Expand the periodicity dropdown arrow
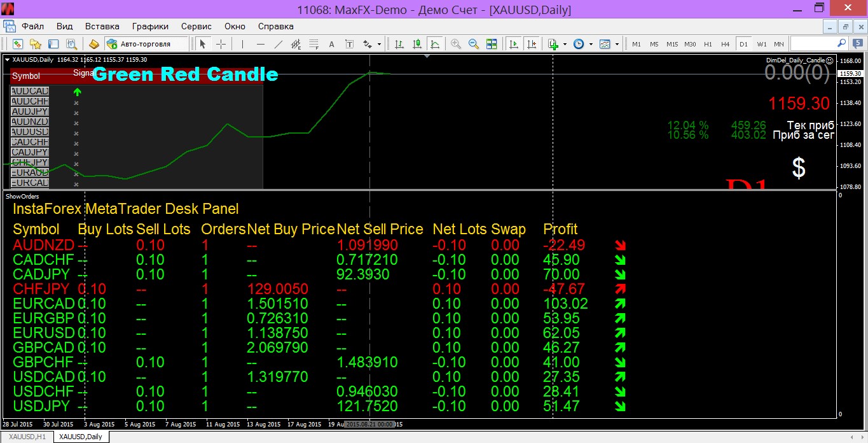The image size is (868, 443). click(591, 44)
